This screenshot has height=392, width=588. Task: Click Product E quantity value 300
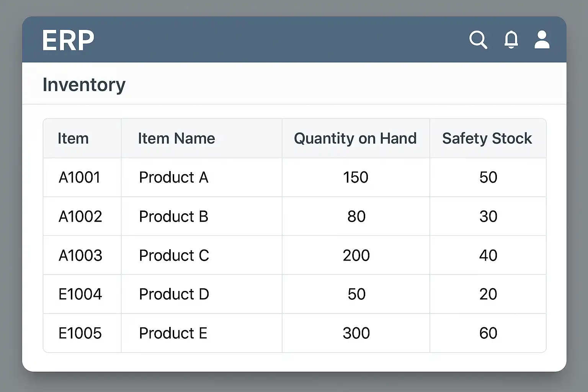point(356,333)
